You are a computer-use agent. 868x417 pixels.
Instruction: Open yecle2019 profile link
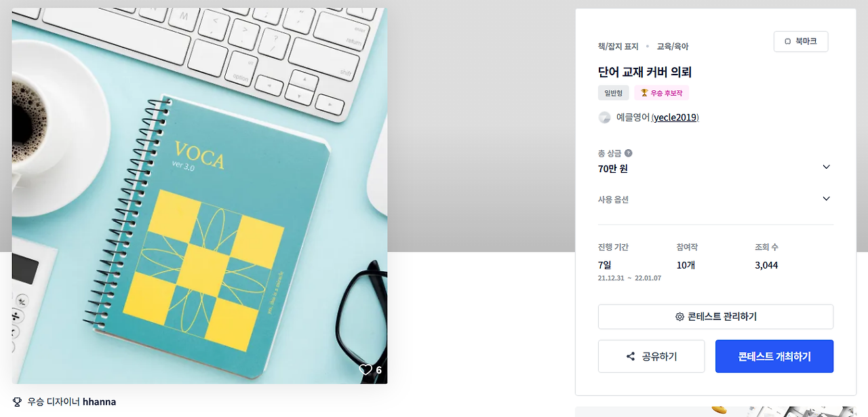676,117
